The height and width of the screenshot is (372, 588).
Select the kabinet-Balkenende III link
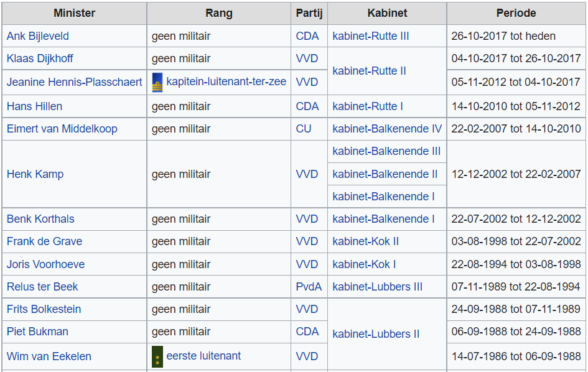[x=386, y=151]
